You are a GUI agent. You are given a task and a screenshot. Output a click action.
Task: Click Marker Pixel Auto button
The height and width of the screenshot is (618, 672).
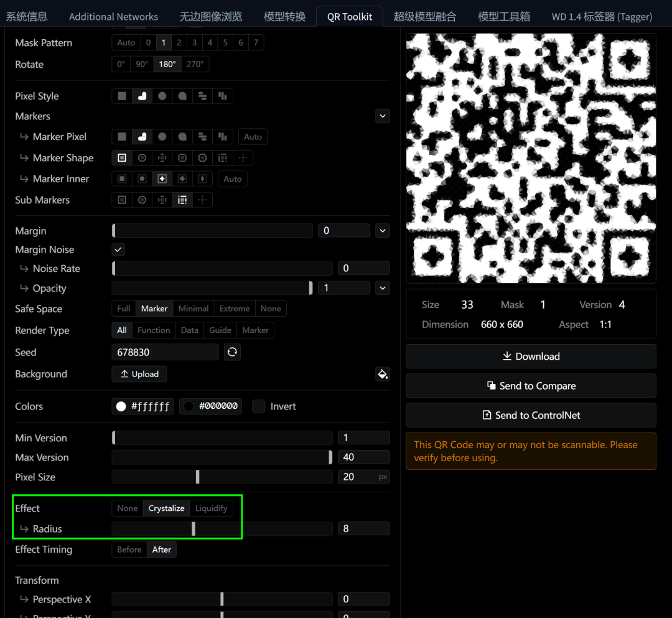(x=253, y=137)
